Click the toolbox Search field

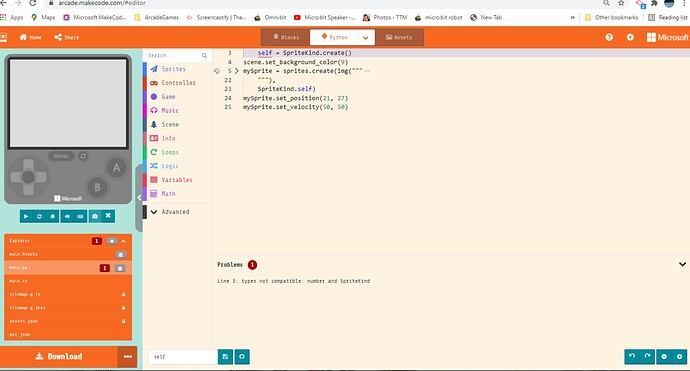174,55
